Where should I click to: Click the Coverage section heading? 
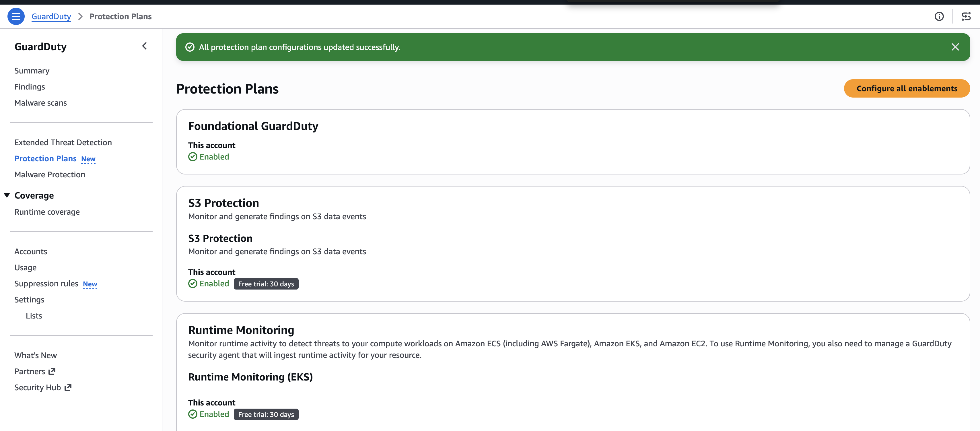(34, 195)
